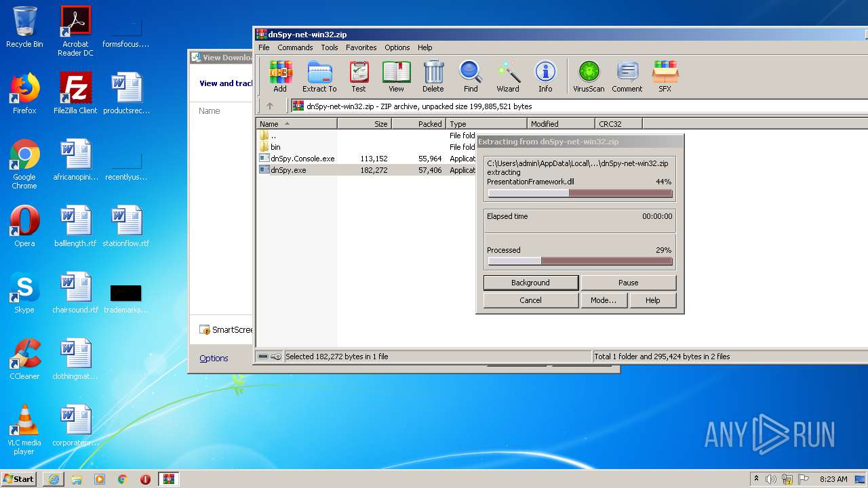Viewport: 868px width, 488px height.
Task: Sort by Type column header
Action: click(x=487, y=124)
